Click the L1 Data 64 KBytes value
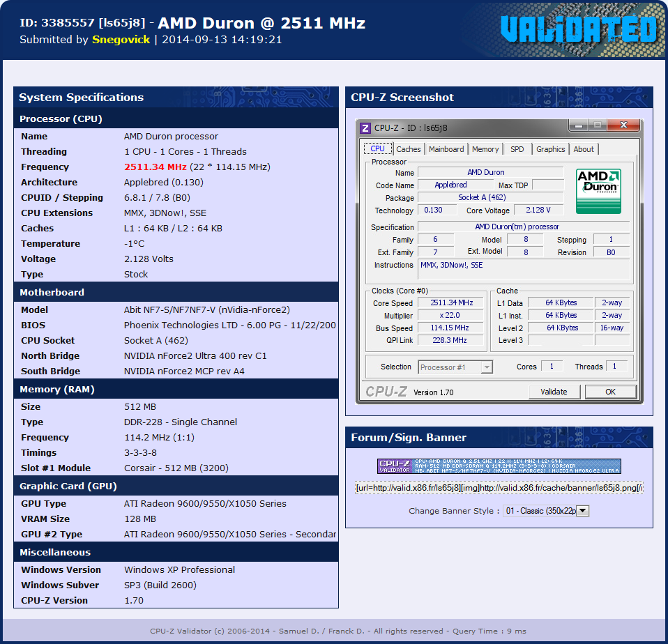Image resolution: width=668 pixels, height=644 pixels. (x=561, y=302)
